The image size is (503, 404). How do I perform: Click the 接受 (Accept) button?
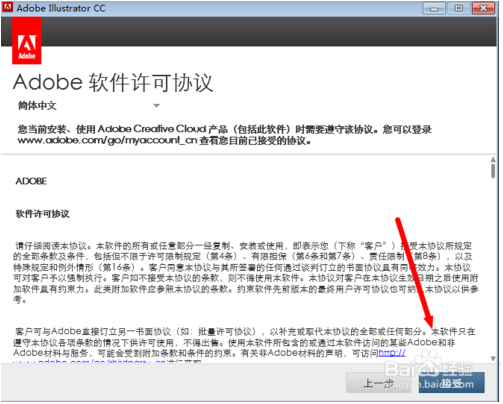point(451,383)
